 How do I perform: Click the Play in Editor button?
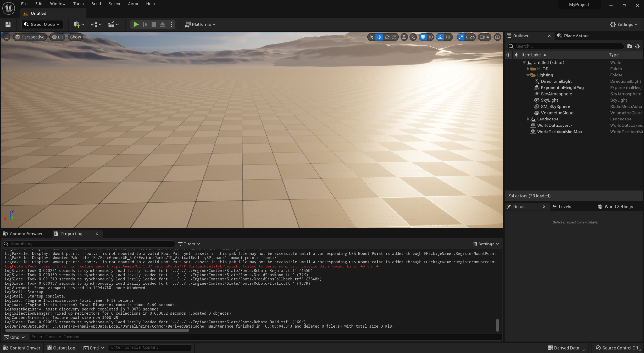click(x=136, y=24)
